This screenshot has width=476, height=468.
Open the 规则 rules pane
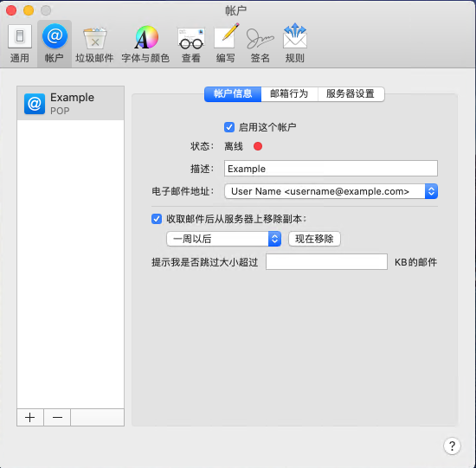(295, 44)
